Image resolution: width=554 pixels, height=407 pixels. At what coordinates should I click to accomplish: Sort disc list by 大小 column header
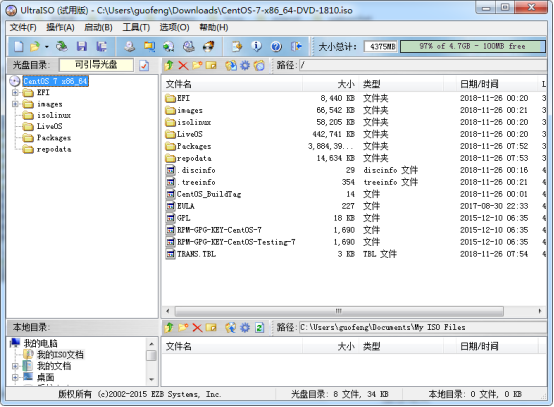(330, 84)
